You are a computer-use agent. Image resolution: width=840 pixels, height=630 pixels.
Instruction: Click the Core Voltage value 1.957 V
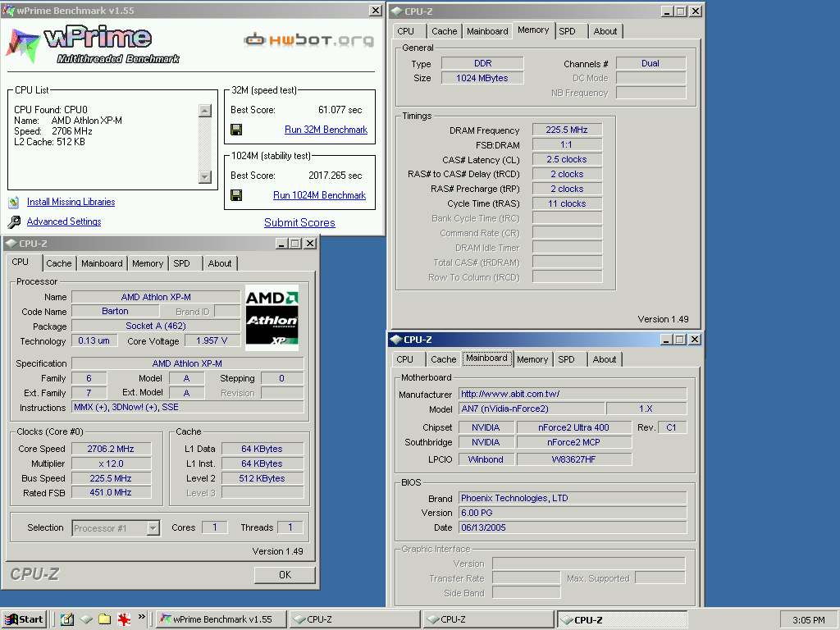[212, 340]
